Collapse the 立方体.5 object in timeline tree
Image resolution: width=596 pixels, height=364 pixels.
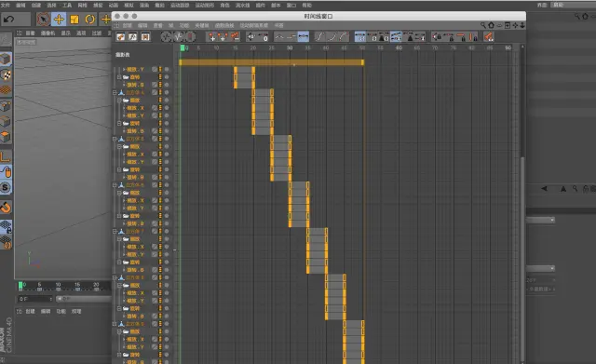115,139
